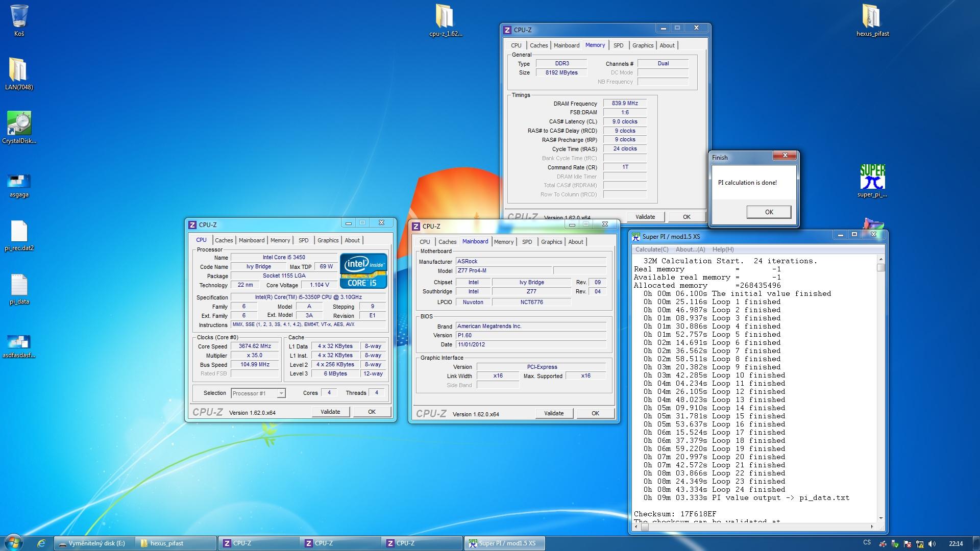Click OK in the Mainboard window

pyautogui.click(x=595, y=413)
